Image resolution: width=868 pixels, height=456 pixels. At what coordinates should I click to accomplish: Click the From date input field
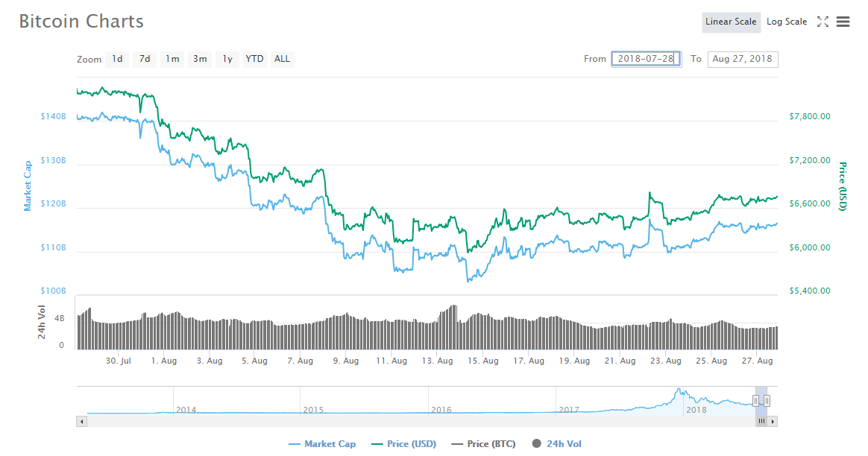(x=646, y=59)
